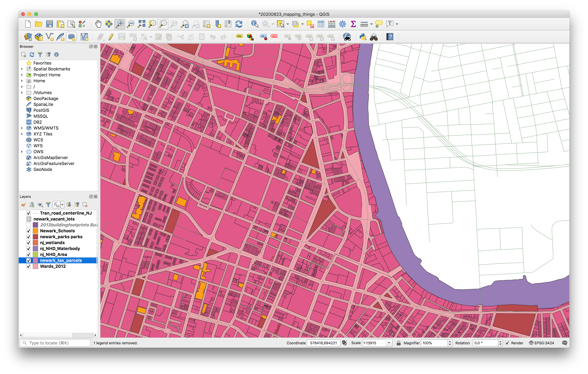Expand the XYZ Tiles browser node
This screenshot has height=374, width=588.
[22, 134]
